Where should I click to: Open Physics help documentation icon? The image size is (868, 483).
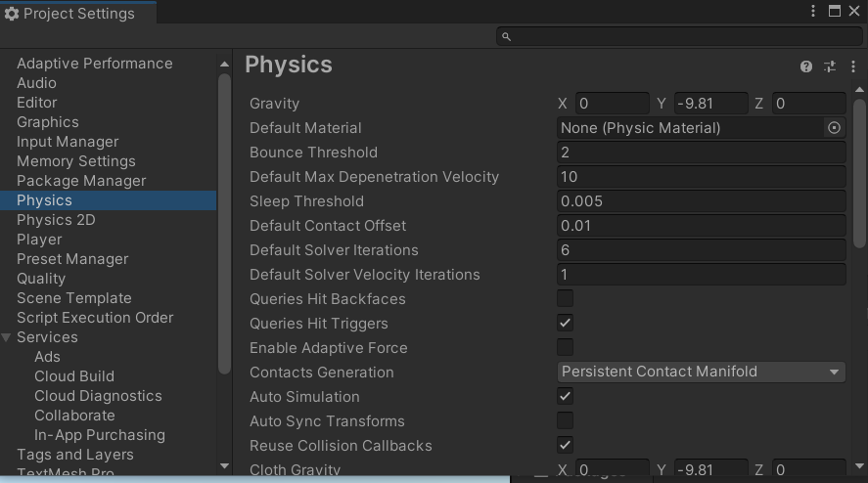pyautogui.click(x=806, y=66)
